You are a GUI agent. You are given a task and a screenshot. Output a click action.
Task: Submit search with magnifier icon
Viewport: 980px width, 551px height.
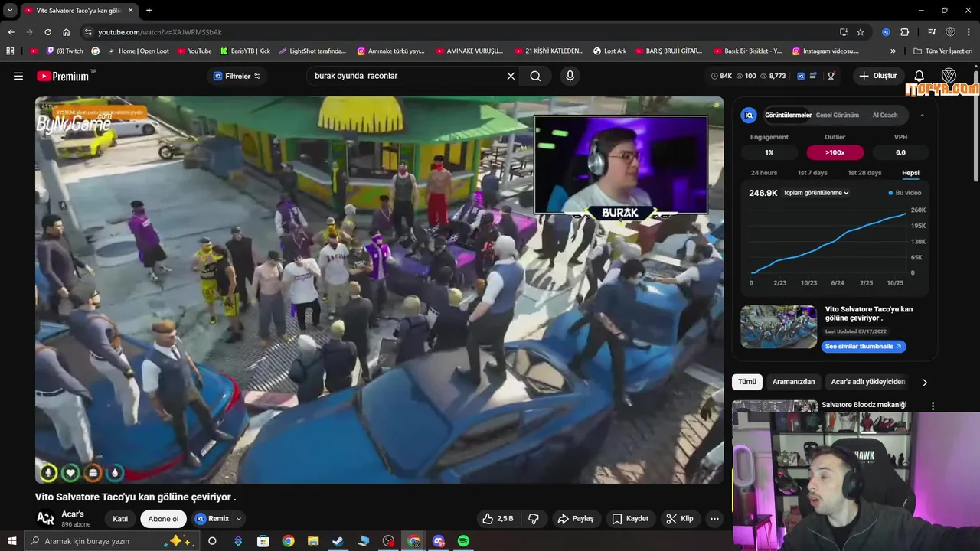(x=535, y=76)
